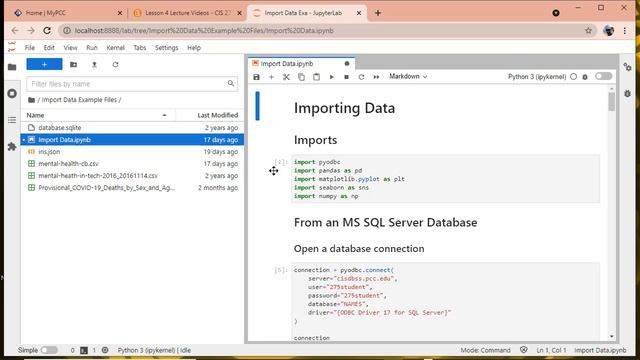Image resolution: width=640 pixels, height=360 pixels.
Task: Cut selected cells with scissors icon
Action: (x=286, y=77)
